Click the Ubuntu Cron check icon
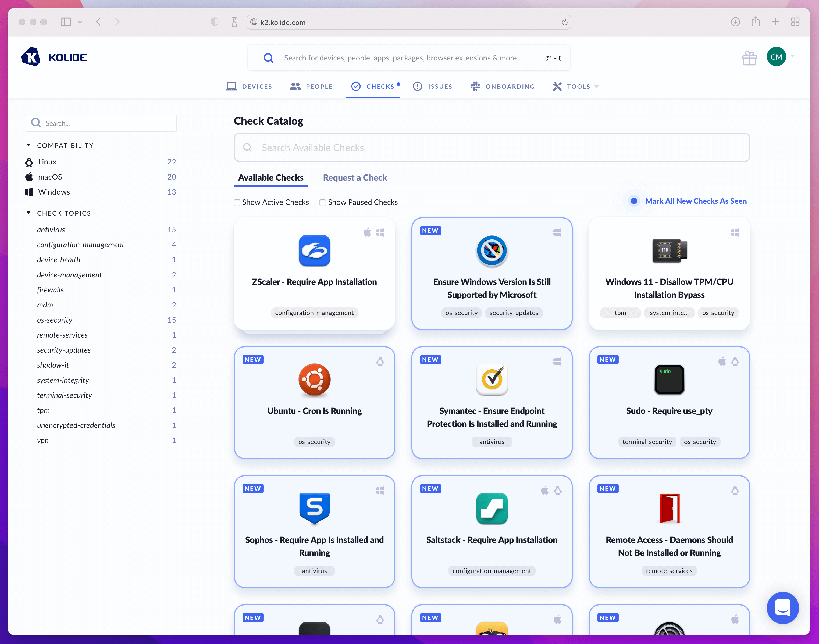This screenshot has width=819, height=644. tap(314, 380)
